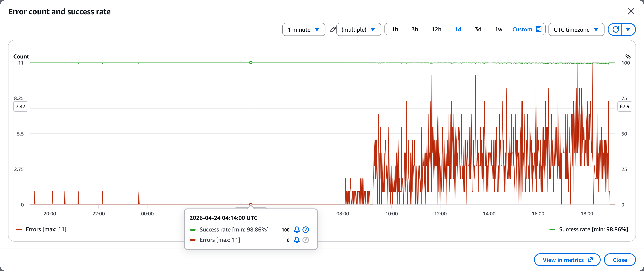Click the red Errors data point at 04:14

pos(251,204)
